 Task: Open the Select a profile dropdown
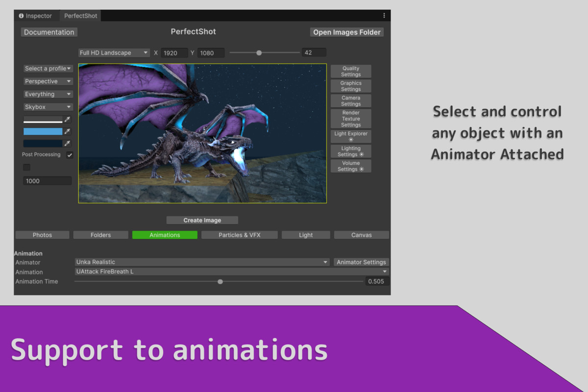click(48, 68)
